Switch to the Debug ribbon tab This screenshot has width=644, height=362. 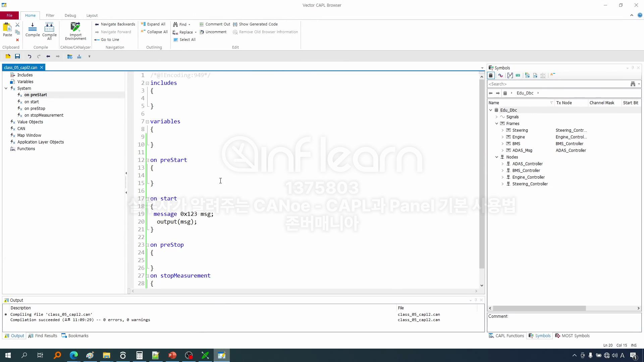tap(70, 15)
